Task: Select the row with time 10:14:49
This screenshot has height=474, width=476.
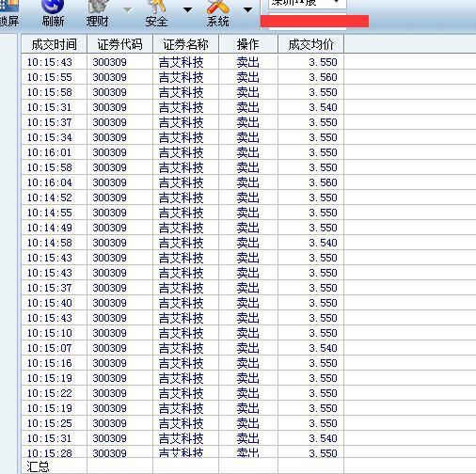Action: [248, 228]
